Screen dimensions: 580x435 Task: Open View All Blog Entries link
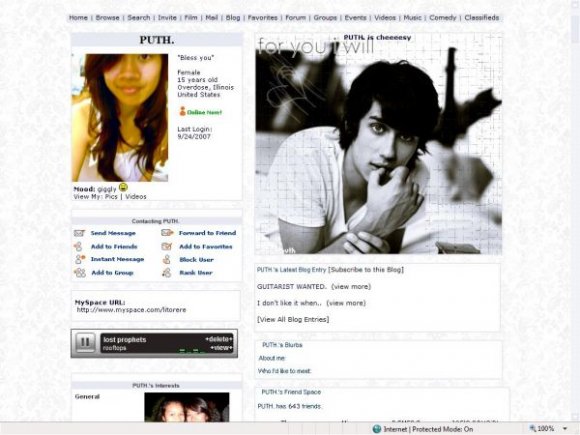pos(293,319)
